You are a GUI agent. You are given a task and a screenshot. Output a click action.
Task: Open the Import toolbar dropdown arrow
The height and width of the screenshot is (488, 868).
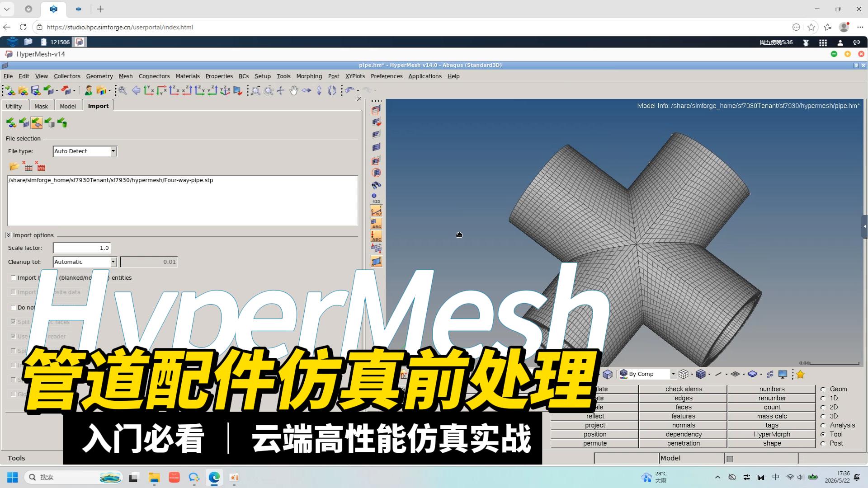click(57, 91)
